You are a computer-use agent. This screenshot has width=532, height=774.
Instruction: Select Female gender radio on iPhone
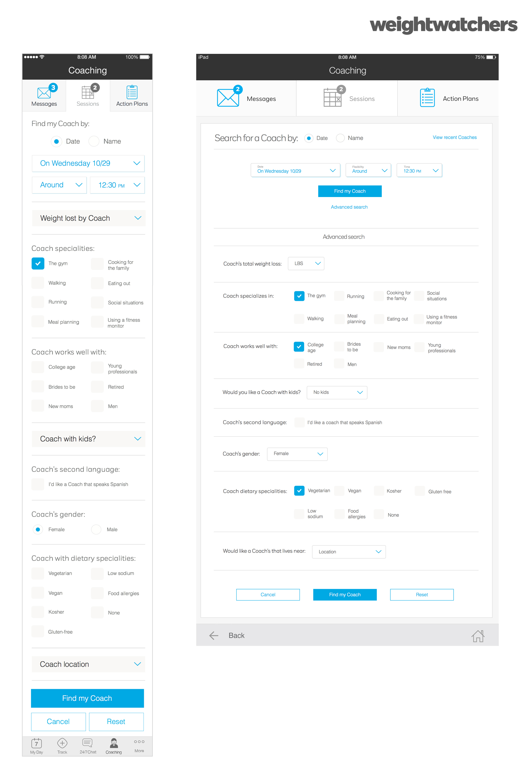38,529
